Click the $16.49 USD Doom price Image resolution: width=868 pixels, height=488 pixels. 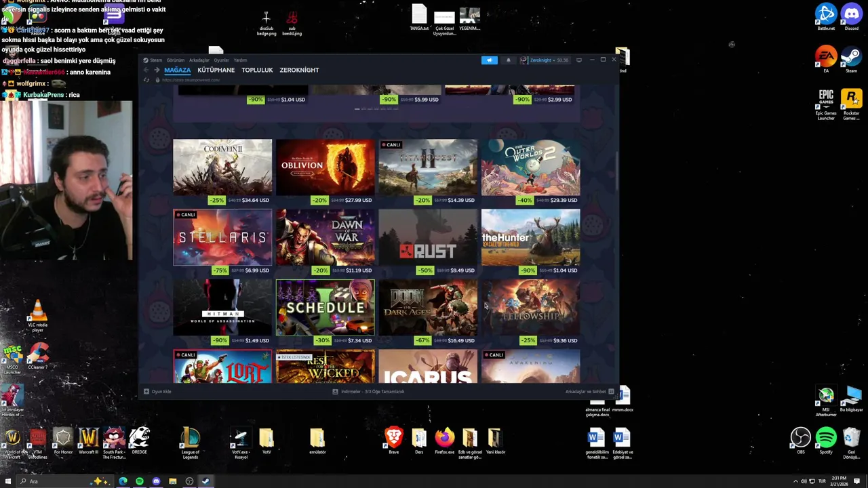tap(460, 340)
